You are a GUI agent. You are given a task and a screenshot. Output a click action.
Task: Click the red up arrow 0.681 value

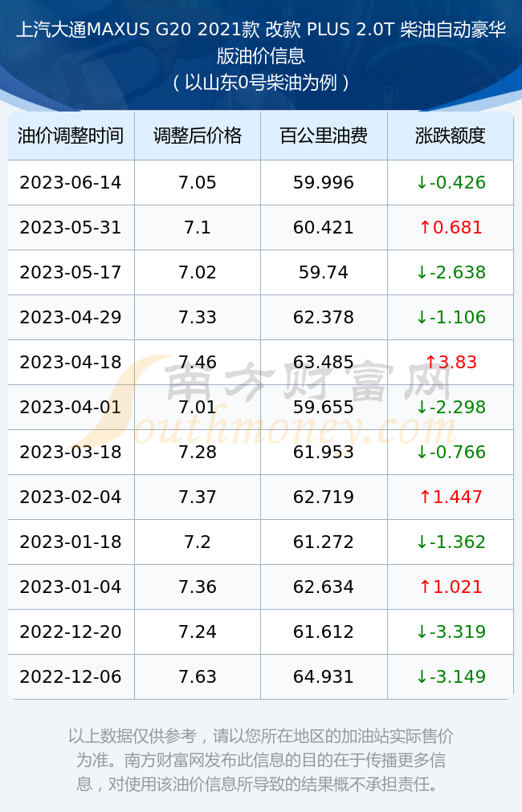pyautogui.click(x=451, y=227)
